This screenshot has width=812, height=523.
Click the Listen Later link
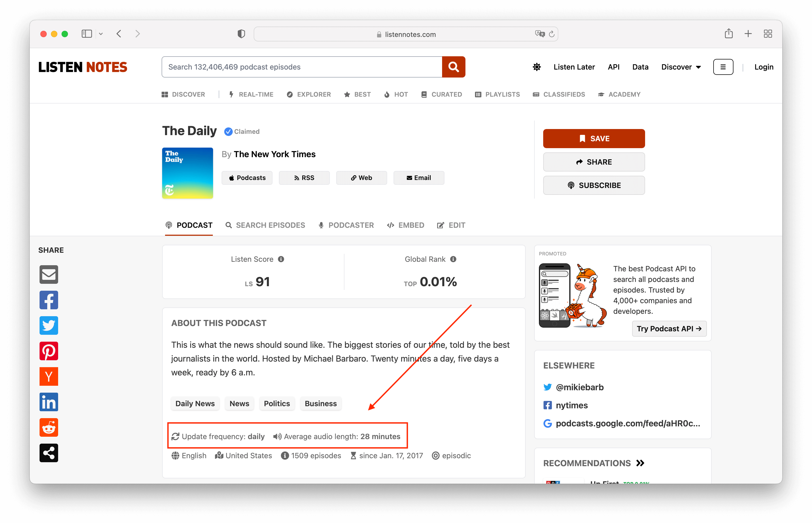pos(574,67)
